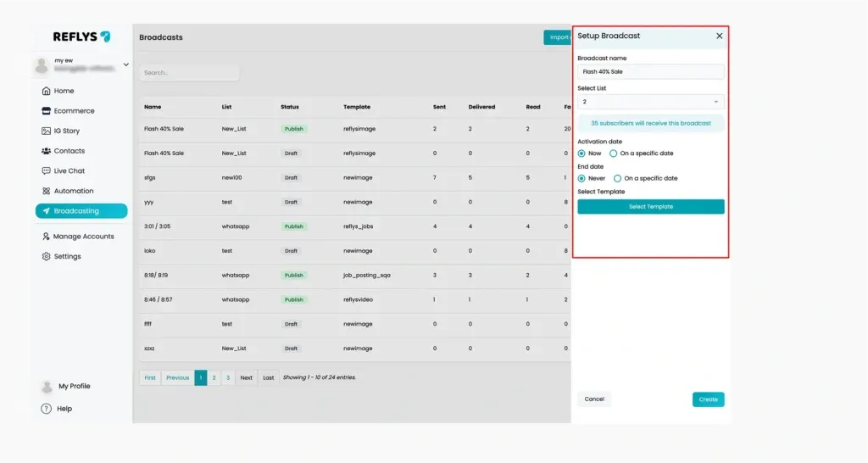Expand the account chevron by profile name
Screen dimensions: 868x463
(126, 64)
